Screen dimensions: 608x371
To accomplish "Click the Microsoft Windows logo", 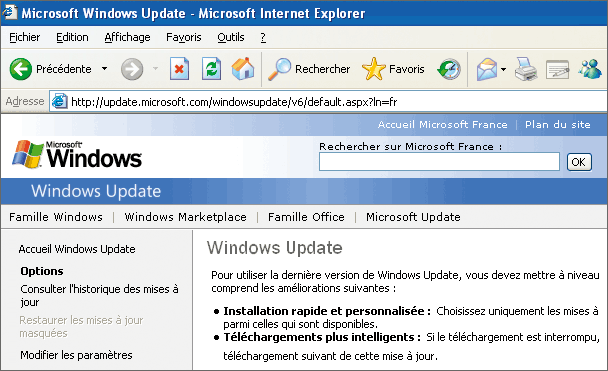I will (77, 154).
